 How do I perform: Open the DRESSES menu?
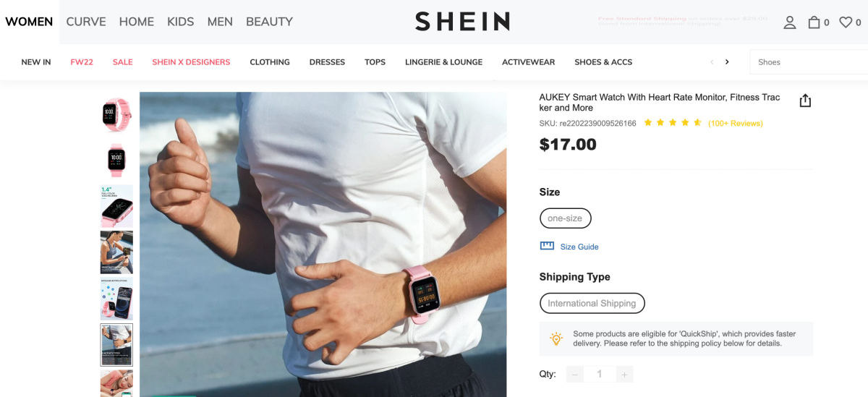(x=327, y=62)
